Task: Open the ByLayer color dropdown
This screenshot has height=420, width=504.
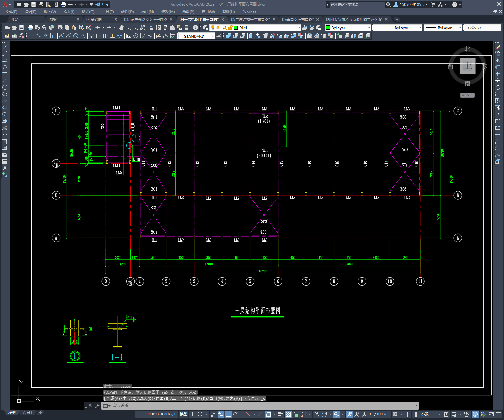Action: (x=348, y=28)
